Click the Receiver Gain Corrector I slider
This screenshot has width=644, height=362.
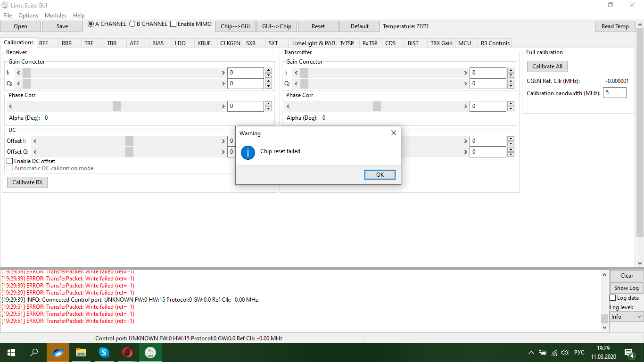click(x=121, y=73)
